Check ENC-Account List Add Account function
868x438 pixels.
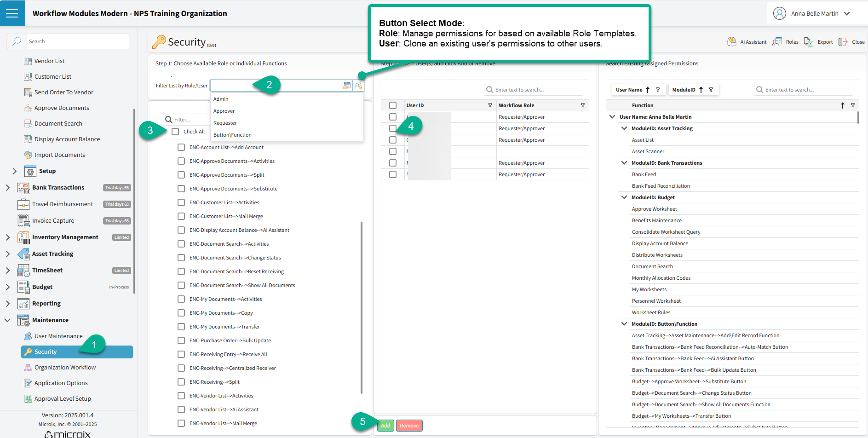click(181, 147)
